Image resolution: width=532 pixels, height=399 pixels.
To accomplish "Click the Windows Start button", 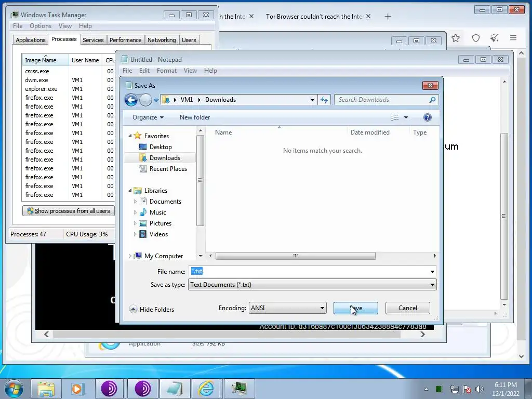I will coord(14,389).
